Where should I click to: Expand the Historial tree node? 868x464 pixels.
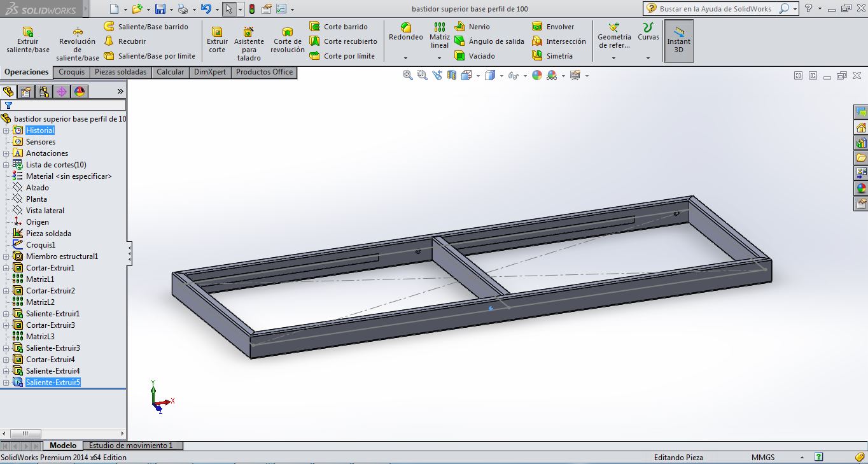(6, 130)
